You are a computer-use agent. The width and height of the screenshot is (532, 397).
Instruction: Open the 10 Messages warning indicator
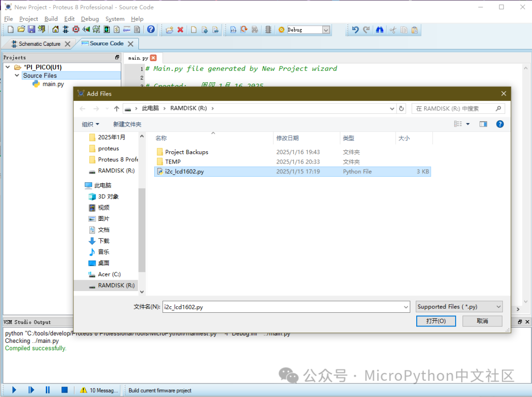pos(99,390)
